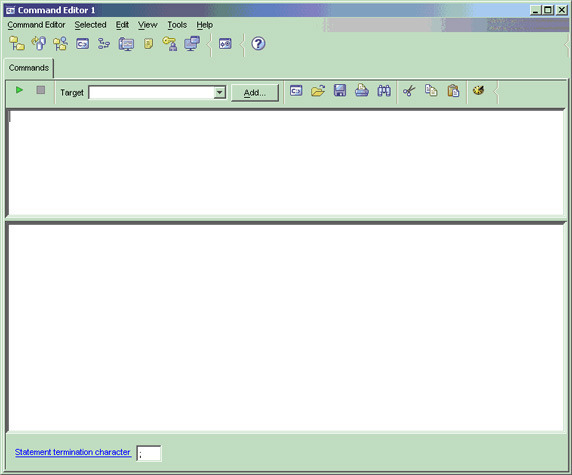Viewport: 572px width, 475px height.
Task: Open the License Center key icon
Action: (170, 44)
